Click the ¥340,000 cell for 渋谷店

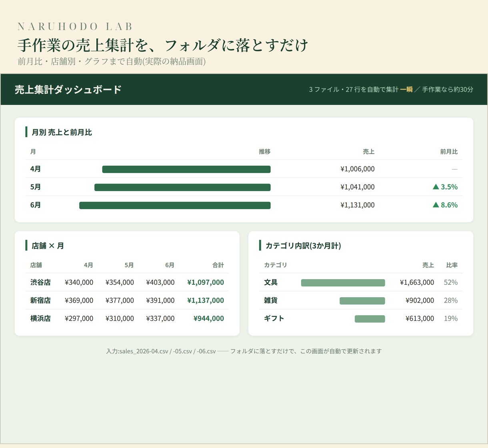point(79,282)
